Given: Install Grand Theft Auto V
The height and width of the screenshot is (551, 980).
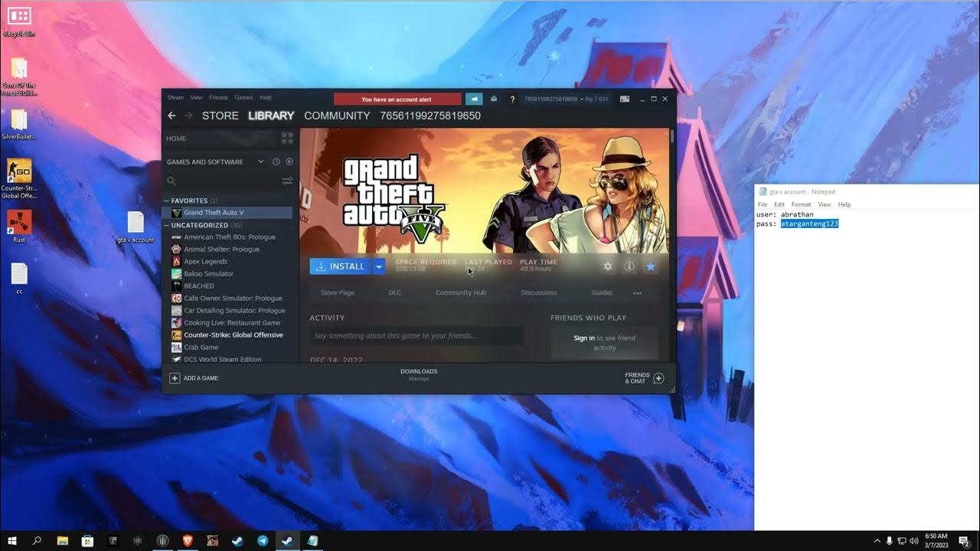Looking at the screenshot, I should pyautogui.click(x=341, y=266).
